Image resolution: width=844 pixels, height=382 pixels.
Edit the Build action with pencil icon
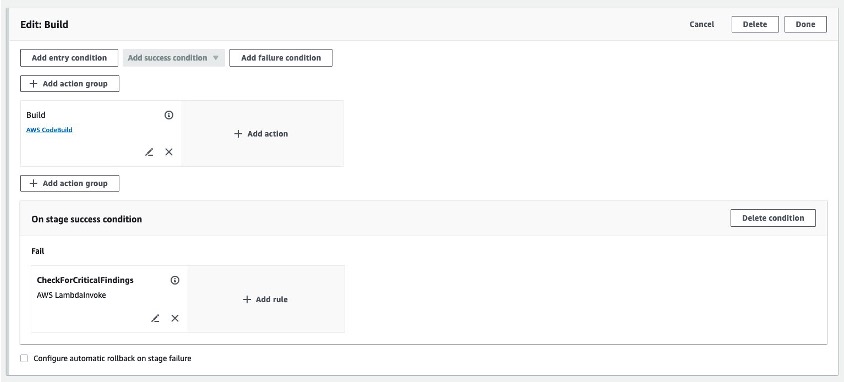(149, 152)
